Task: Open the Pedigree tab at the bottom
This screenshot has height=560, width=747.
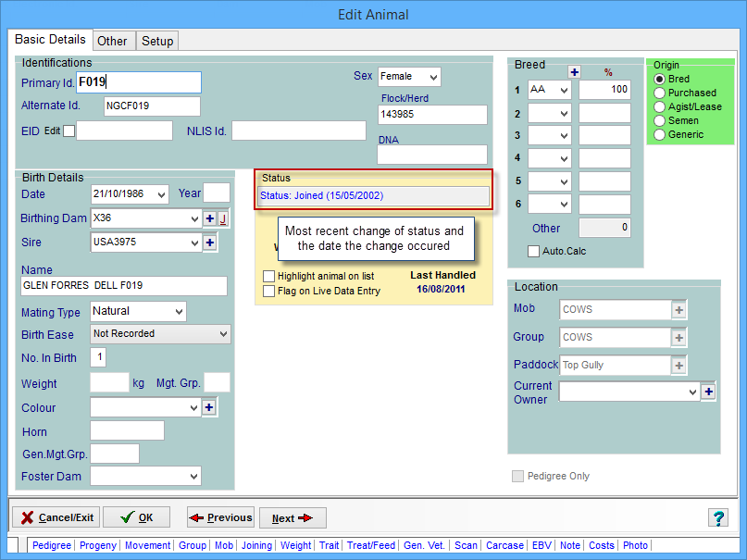Action: [x=52, y=546]
